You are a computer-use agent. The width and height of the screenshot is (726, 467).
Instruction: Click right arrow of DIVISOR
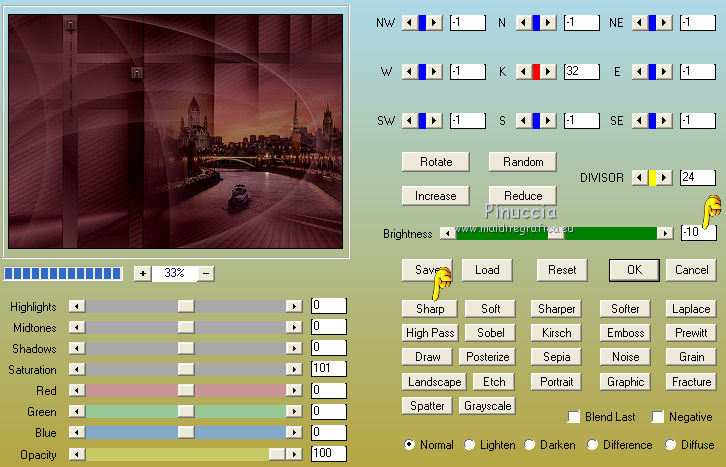click(664, 178)
